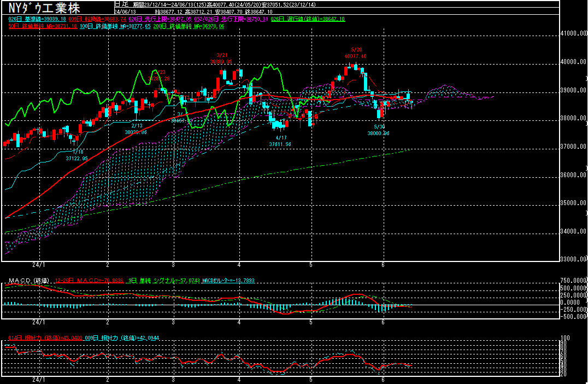Click the closing price 終38647.10 in header
Image resolution: width=588 pixels, height=384 pixels.
258,11
